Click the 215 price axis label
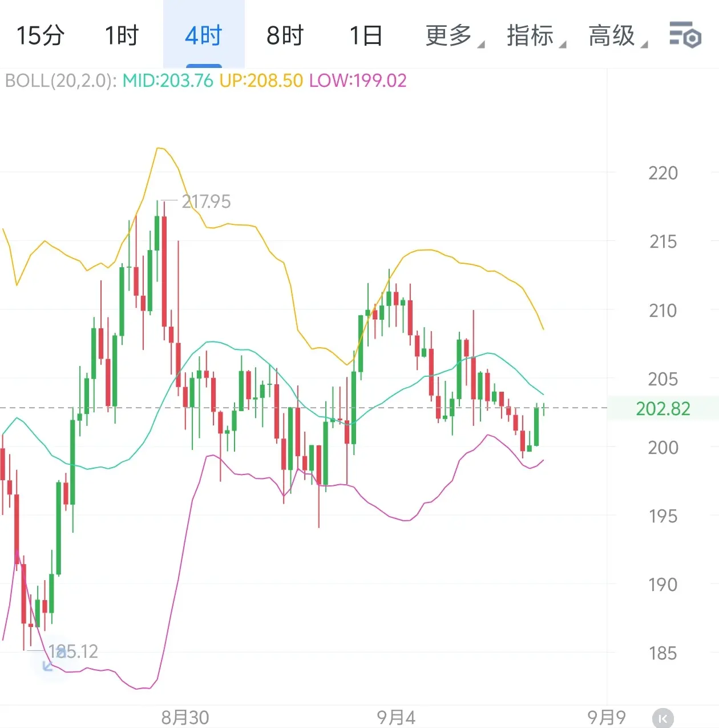 click(x=663, y=242)
